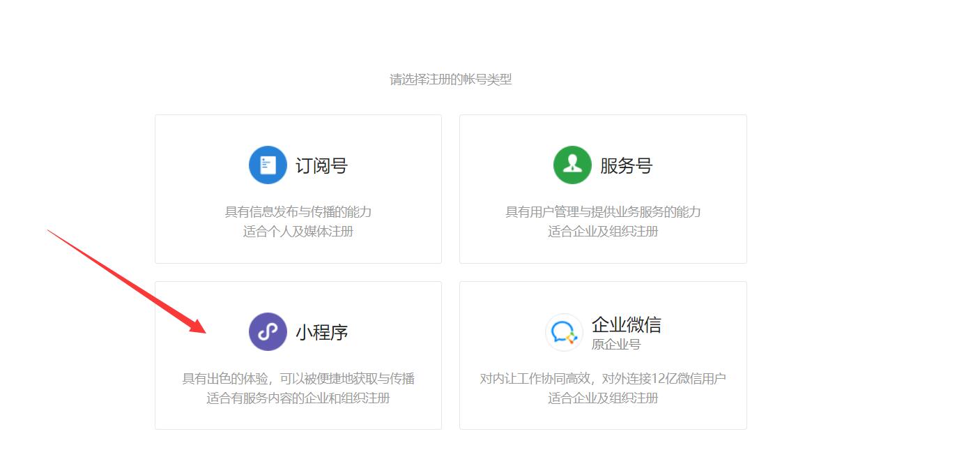Click text 适合有服务内容的企业和组织注册
Screen dimensions: 980x473
(298, 398)
